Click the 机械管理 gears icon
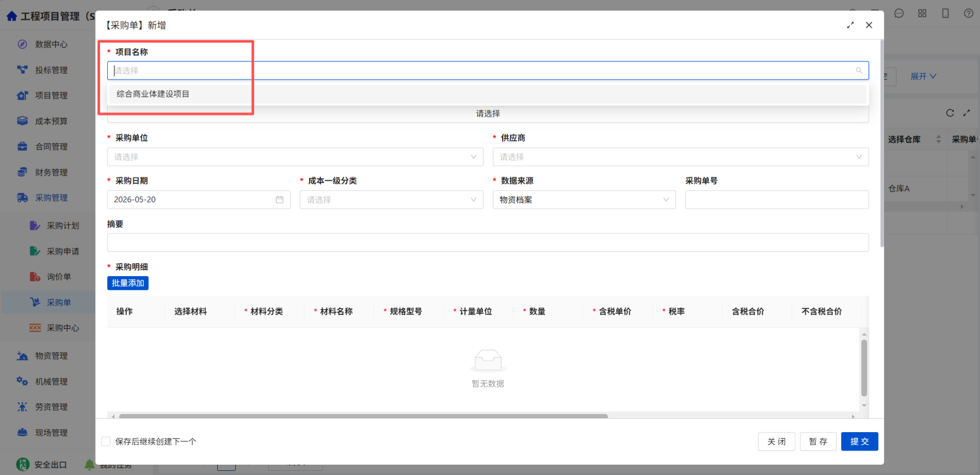The width and height of the screenshot is (980, 475). (22, 381)
